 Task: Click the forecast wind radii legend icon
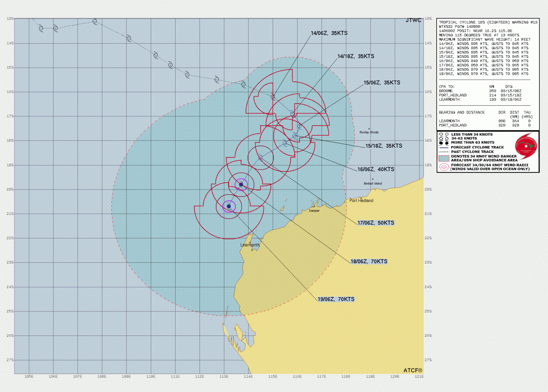click(443, 167)
